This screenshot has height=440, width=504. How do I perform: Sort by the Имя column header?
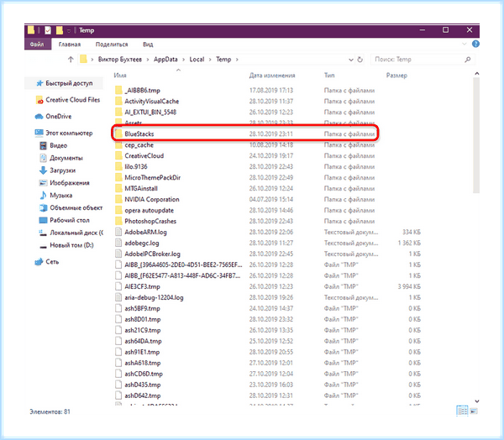(120, 76)
